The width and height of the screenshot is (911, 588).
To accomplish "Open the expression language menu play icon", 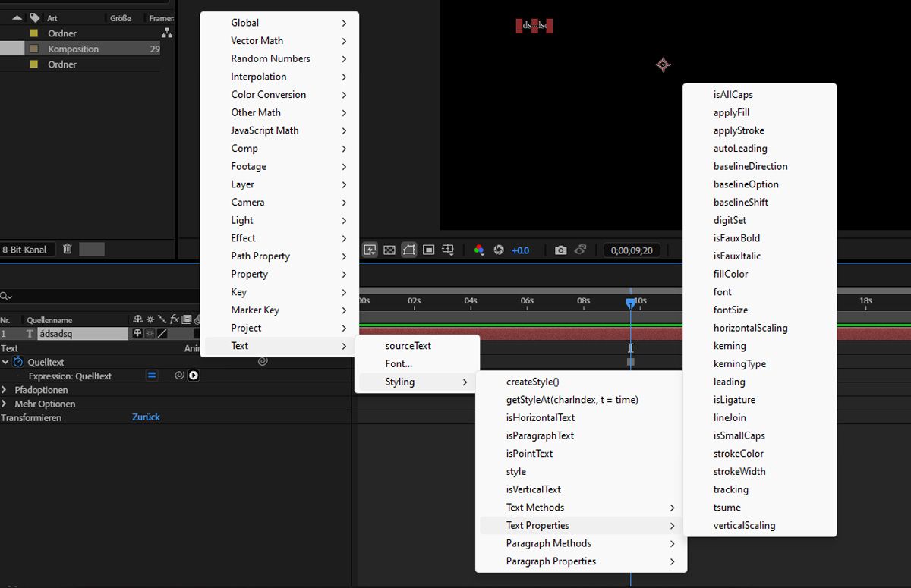I will [x=194, y=376].
